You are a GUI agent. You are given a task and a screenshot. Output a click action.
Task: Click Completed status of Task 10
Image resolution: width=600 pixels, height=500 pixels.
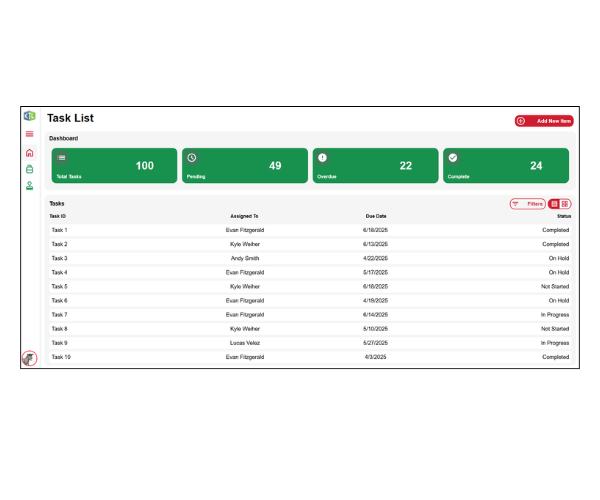(x=556, y=357)
